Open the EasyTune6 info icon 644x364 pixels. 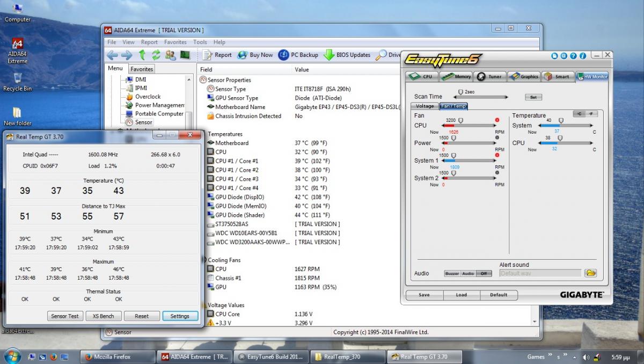(x=583, y=56)
